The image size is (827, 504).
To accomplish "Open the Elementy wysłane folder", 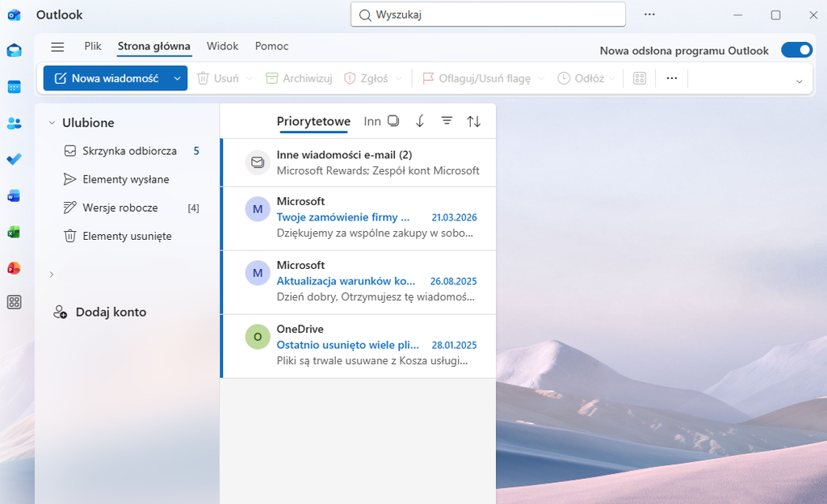I will pos(131,180).
